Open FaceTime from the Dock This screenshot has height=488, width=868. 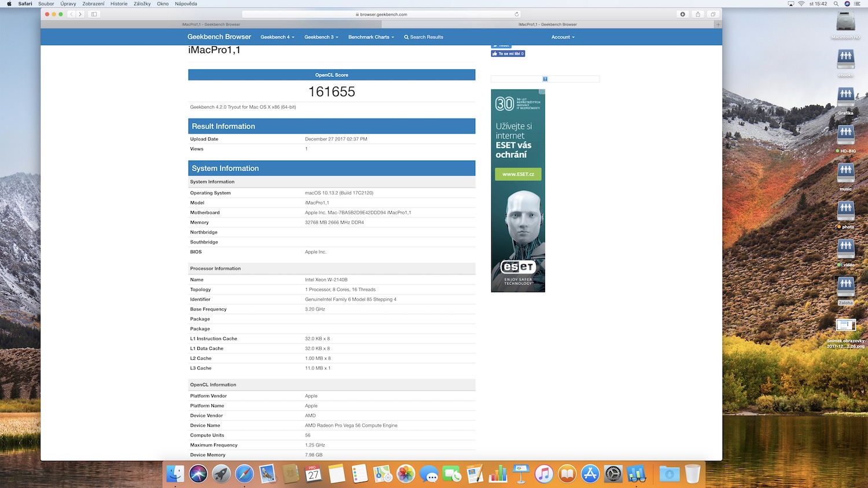tap(451, 474)
